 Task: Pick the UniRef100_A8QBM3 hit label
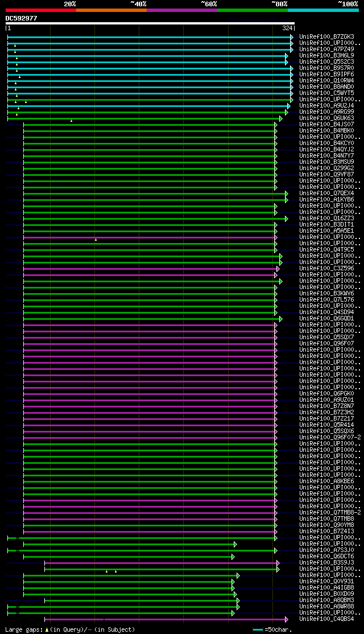[327, 601]
